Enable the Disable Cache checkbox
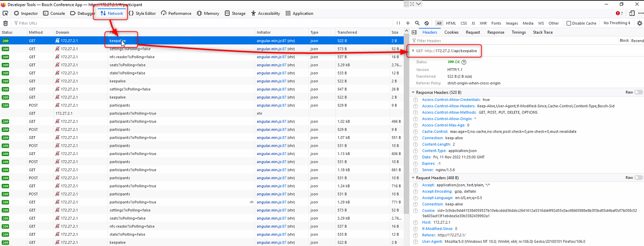 click(x=569, y=23)
